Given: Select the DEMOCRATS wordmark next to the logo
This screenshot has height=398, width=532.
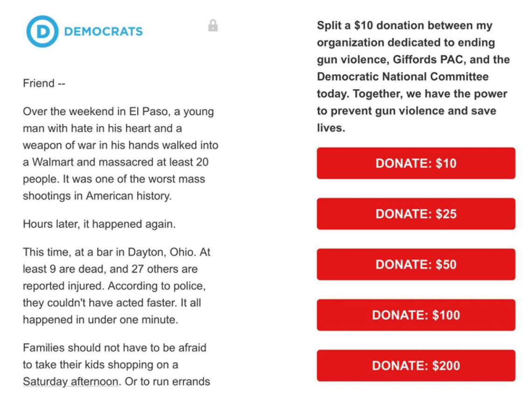Looking at the screenshot, I should pyautogui.click(x=105, y=31).
